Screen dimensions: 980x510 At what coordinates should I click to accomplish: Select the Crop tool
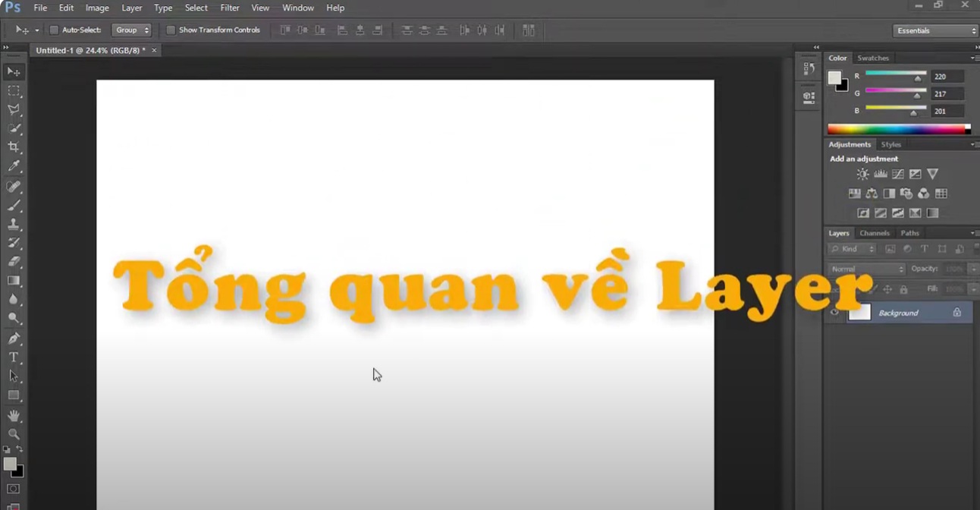point(14,147)
